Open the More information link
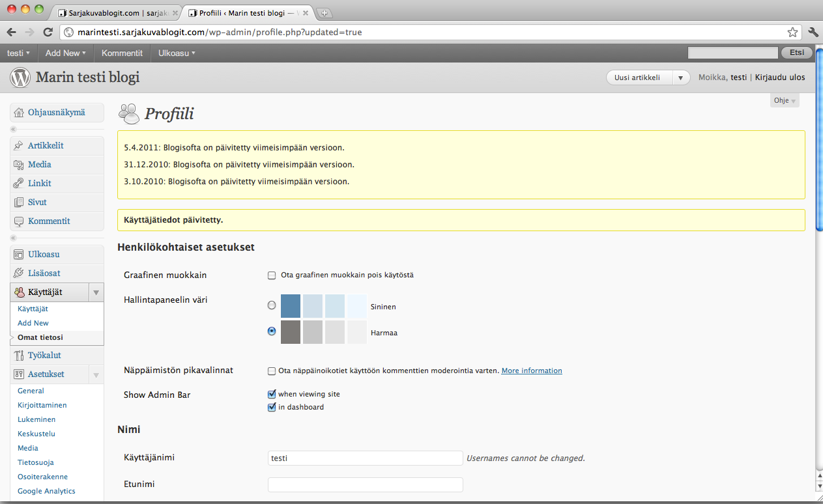This screenshot has width=823, height=504. pyautogui.click(x=532, y=371)
